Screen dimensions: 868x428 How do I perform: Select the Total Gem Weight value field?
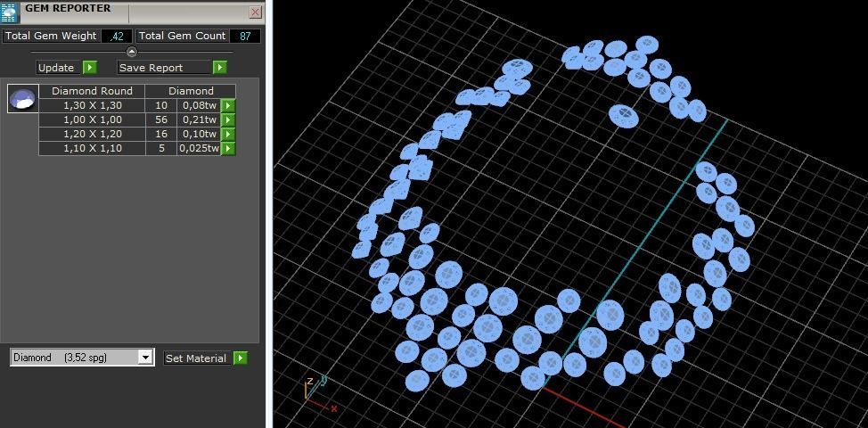tap(117, 36)
